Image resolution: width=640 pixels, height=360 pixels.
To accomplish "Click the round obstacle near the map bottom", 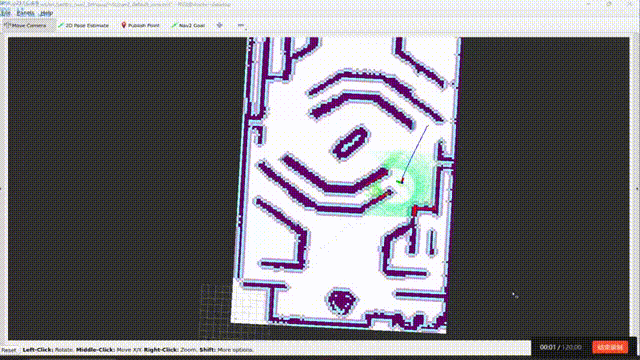I will click(342, 302).
